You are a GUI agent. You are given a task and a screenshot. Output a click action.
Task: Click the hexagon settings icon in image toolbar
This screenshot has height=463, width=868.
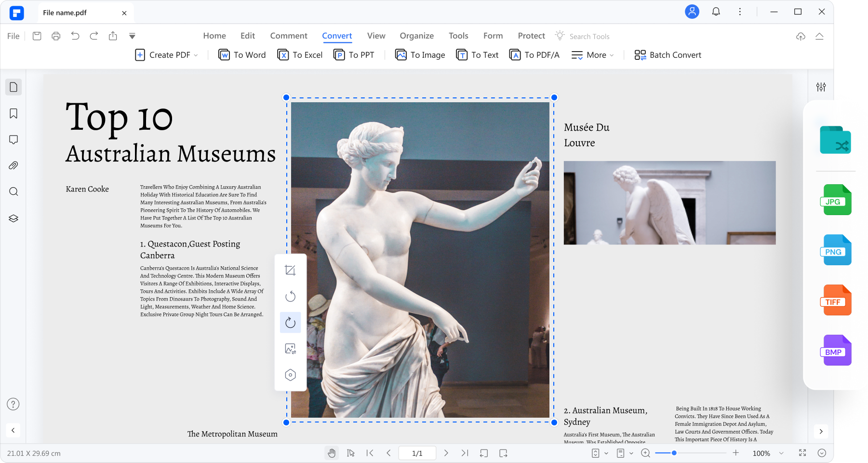(290, 375)
